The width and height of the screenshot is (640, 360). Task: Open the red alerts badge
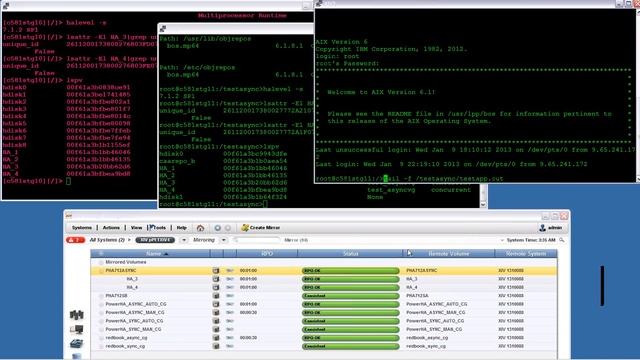point(75,240)
